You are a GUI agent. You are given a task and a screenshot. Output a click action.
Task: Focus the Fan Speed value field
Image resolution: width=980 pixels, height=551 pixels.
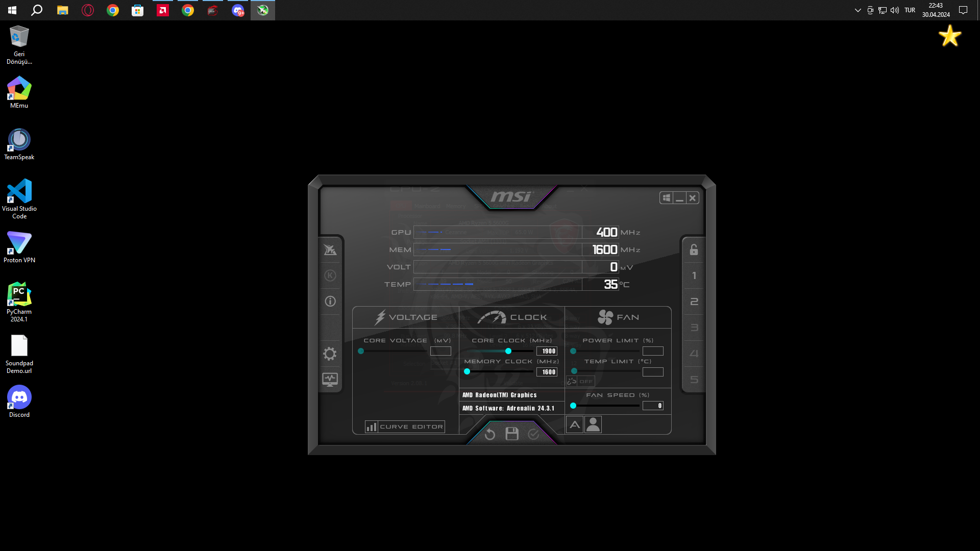(653, 406)
